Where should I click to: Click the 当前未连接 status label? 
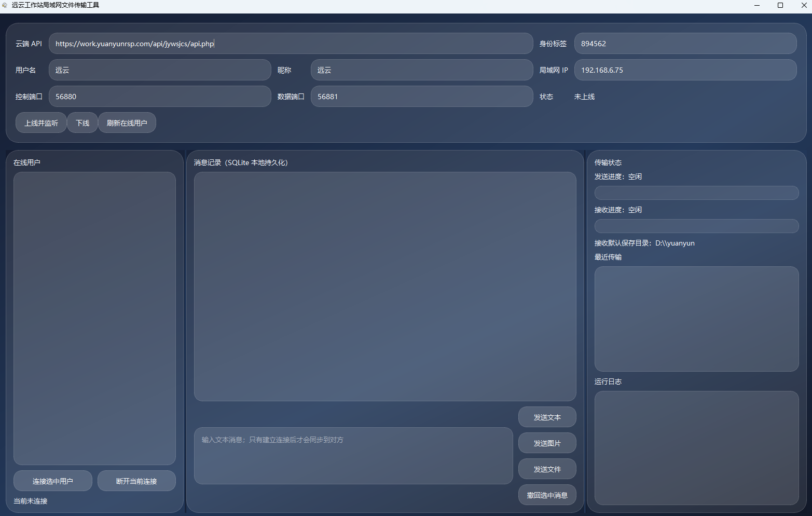click(31, 501)
